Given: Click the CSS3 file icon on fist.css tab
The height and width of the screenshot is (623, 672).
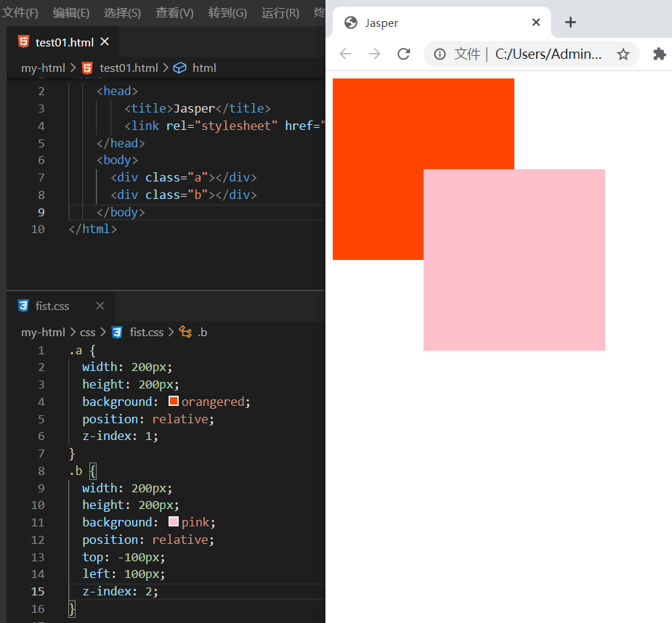Looking at the screenshot, I should coord(23,306).
